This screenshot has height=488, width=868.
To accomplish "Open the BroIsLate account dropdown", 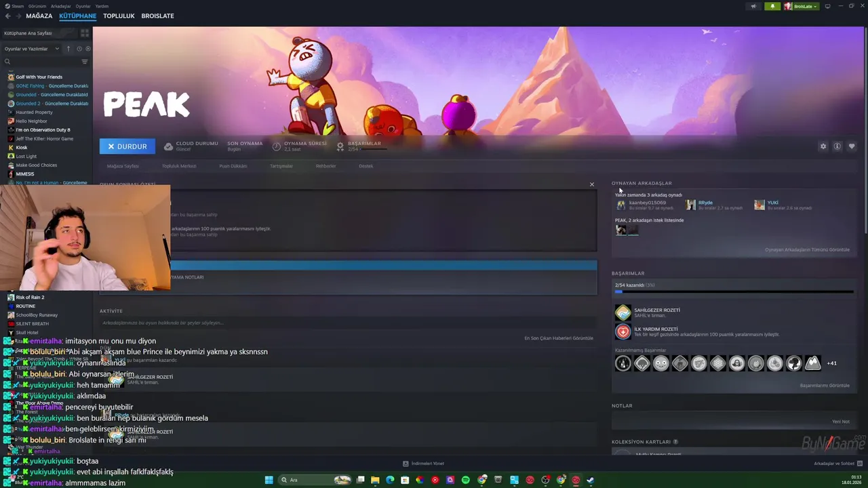I will (x=802, y=6).
